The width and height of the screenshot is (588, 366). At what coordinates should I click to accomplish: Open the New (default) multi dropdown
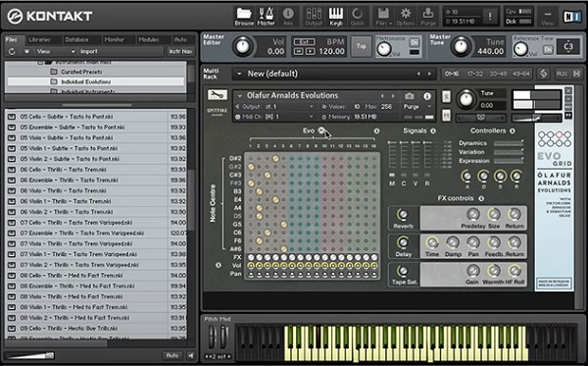(239, 74)
